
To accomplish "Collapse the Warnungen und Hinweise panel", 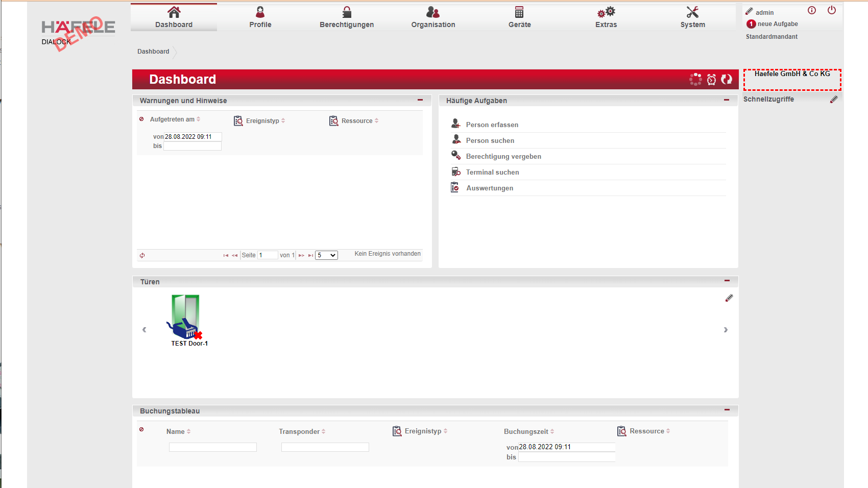I will (x=420, y=100).
